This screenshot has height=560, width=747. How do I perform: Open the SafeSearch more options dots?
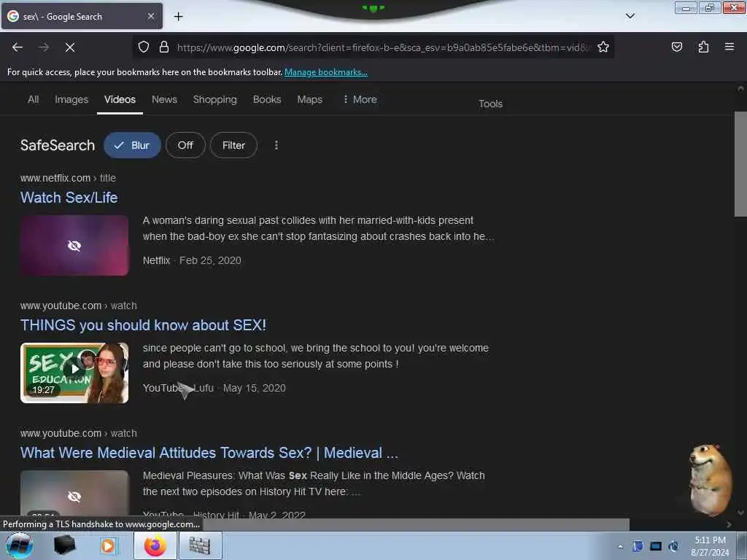276,145
